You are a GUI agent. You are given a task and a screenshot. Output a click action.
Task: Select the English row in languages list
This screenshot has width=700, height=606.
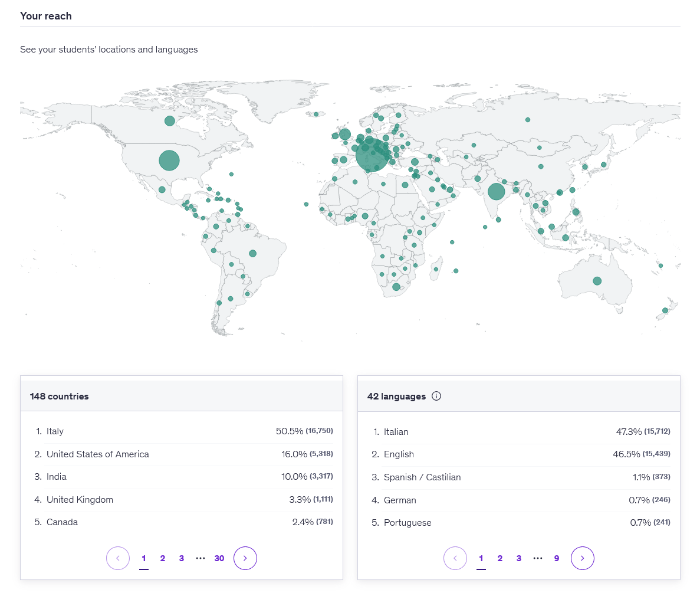(x=519, y=454)
